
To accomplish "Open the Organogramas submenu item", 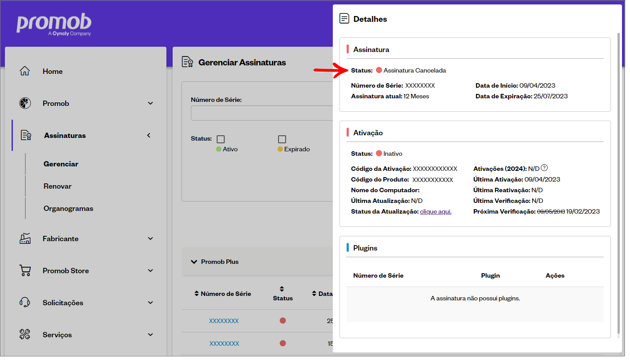I will pyautogui.click(x=68, y=208).
